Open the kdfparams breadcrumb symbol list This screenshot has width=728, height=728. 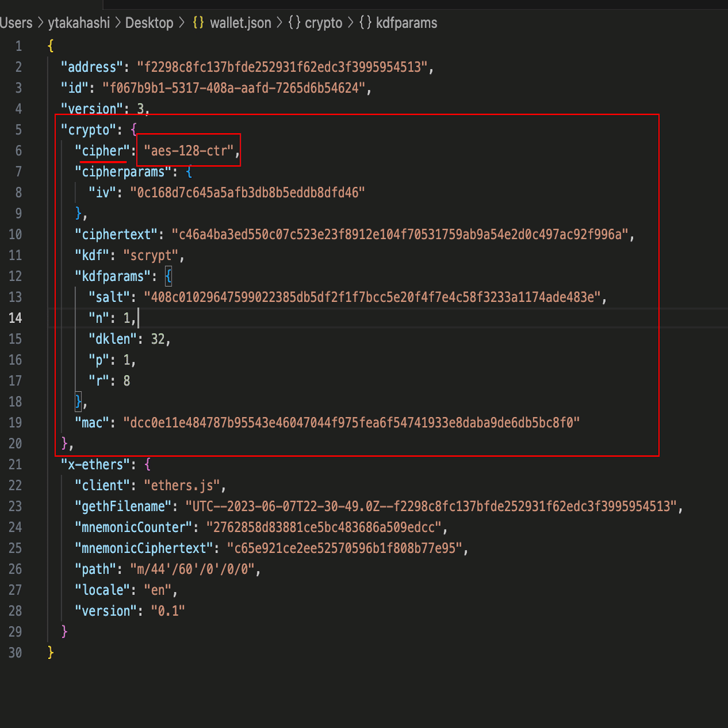(407, 23)
